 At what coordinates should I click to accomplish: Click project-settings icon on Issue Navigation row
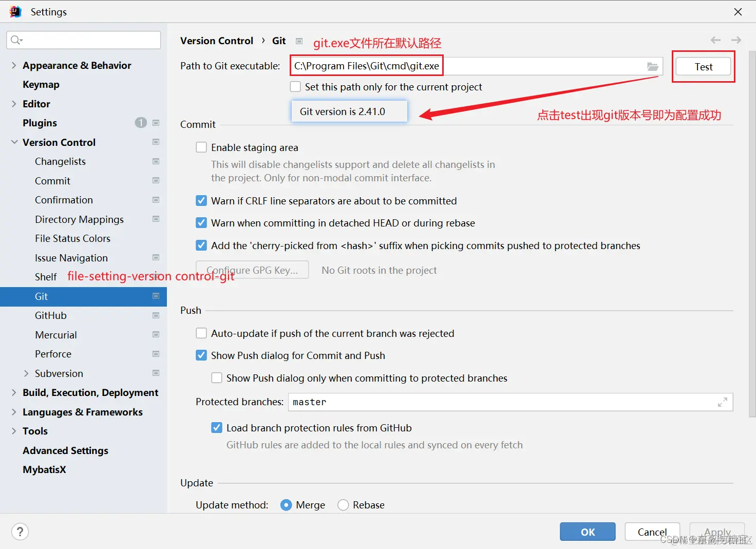[156, 257]
